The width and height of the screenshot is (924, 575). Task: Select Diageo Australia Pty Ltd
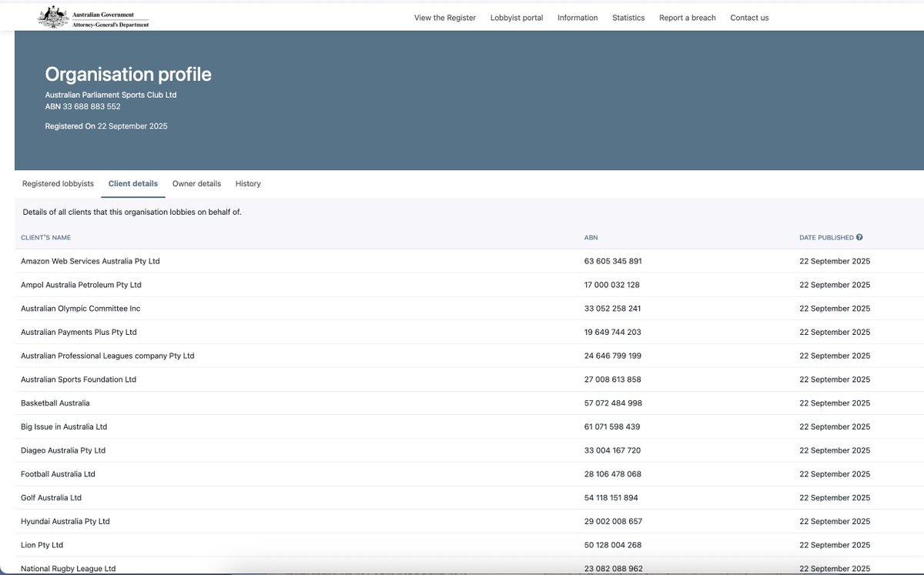pyautogui.click(x=63, y=450)
